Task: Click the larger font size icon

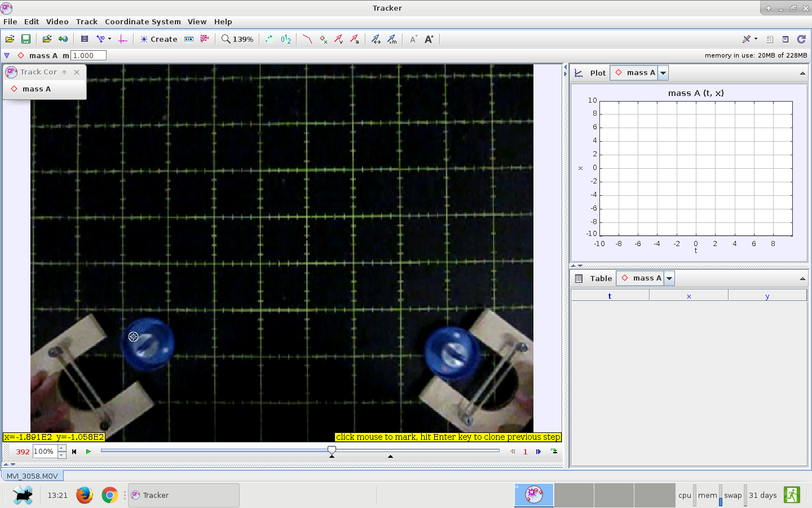Action: pyautogui.click(x=429, y=39)
